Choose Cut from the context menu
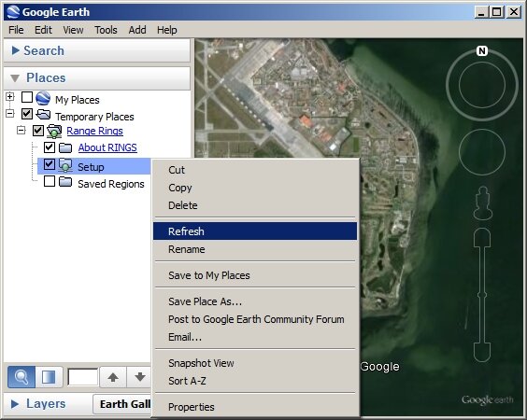 255,170
